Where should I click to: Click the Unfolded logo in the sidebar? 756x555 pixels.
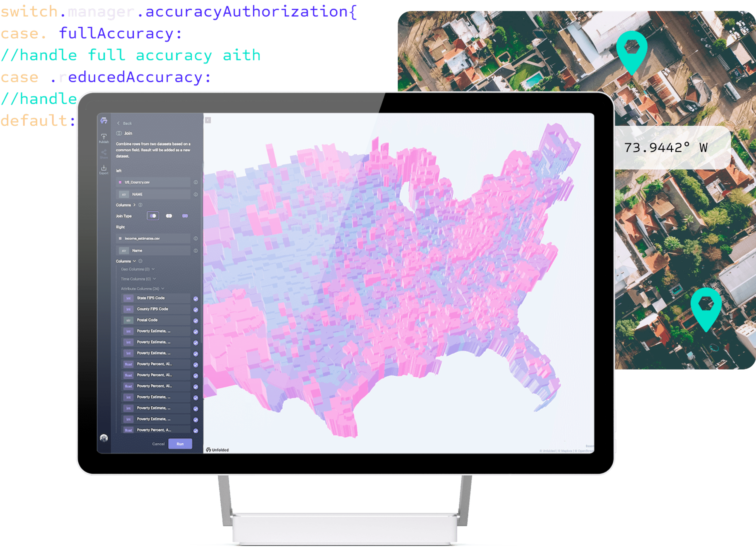pyautogui.click(x=104, y=121)
